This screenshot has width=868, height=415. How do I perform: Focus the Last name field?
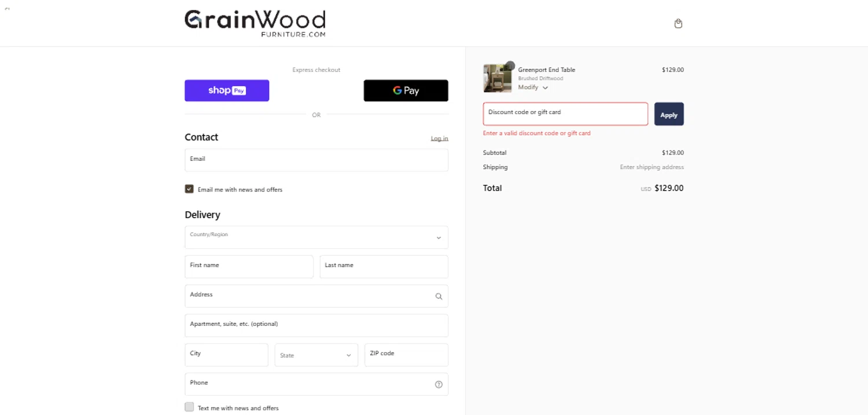[384, 267]
